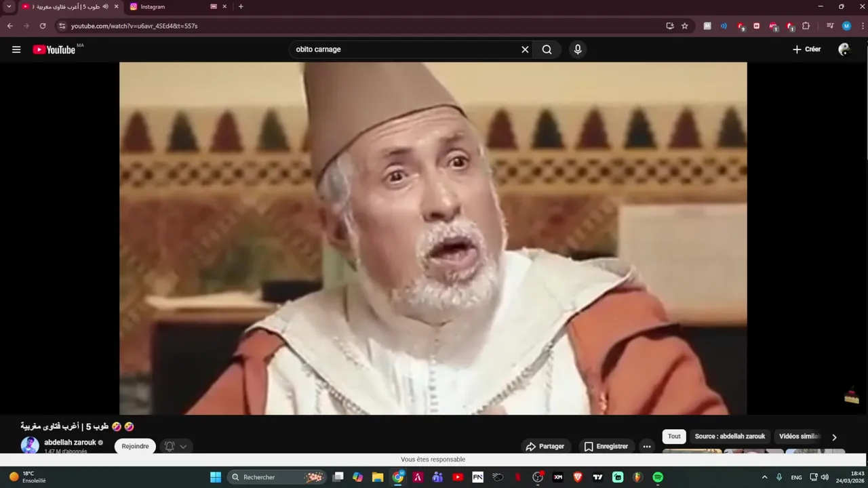Switch the ENG input language

pyautogui.click(x=797, y=477)
